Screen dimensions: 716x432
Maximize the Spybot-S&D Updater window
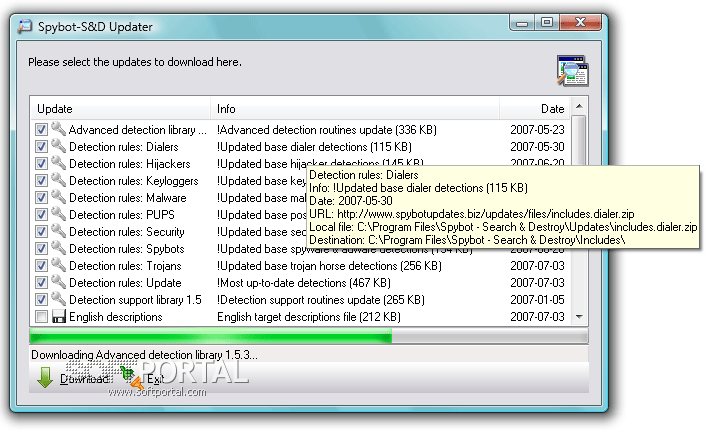pos(547,23)
